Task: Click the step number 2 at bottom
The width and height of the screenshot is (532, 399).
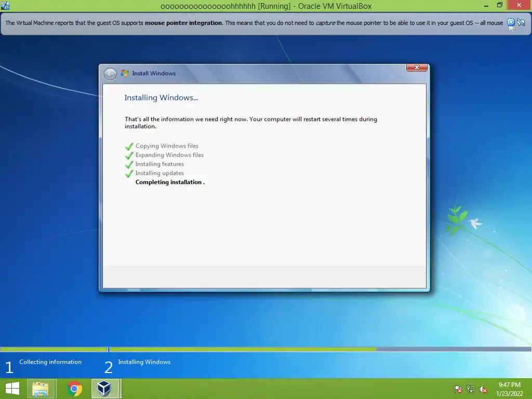Action: point(109,367)
